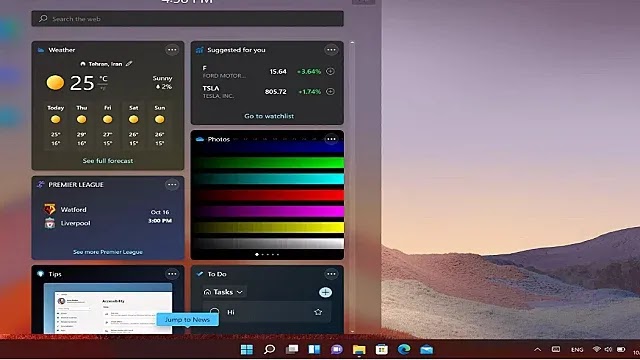Open Wi-Fi network tray icon
The width and height of the screenshot is (640, 360).
(597, 349)
